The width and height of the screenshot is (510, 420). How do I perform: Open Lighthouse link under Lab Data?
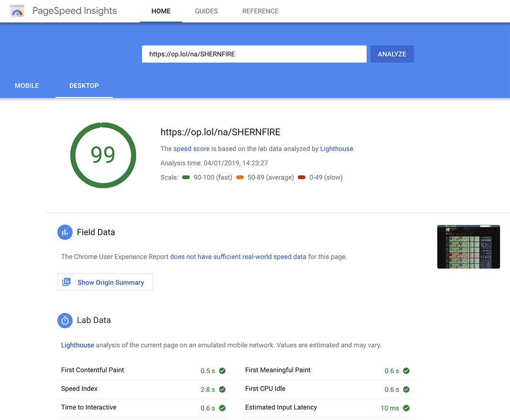click(77, 345)
